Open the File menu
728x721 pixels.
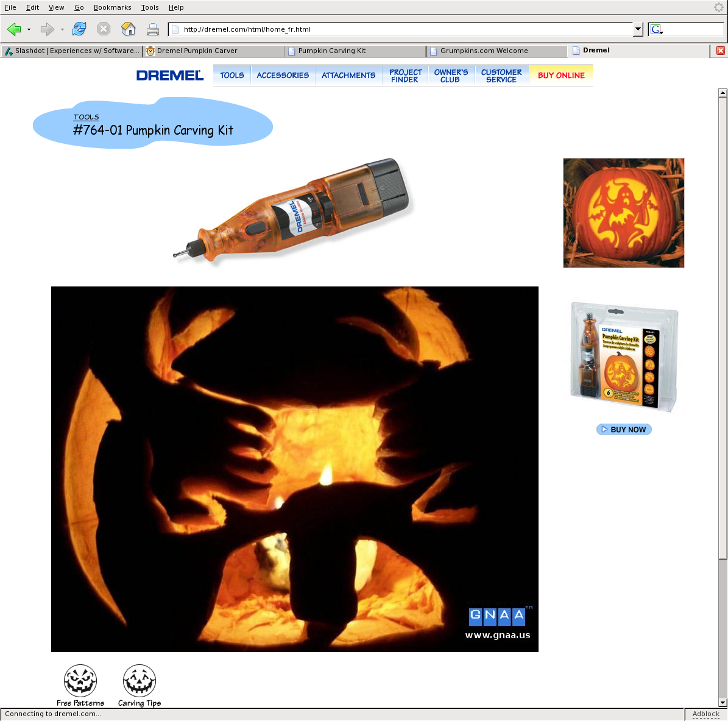[x=10, y=7]
